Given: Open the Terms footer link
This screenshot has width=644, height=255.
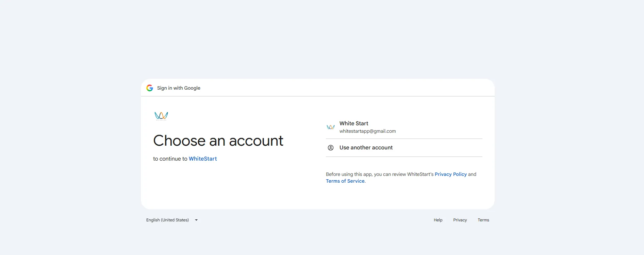Looking at the screenshot, I should pos(483,220).
